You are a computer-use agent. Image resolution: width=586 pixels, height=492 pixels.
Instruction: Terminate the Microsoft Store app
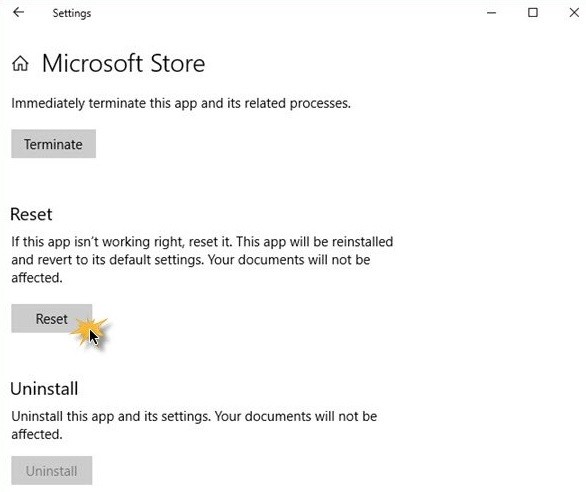(53, 144)
